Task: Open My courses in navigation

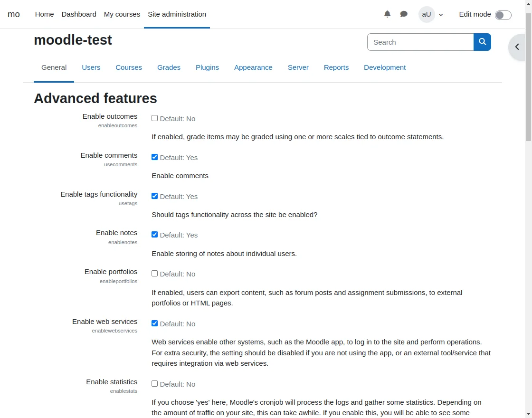Action: (122, 14)
